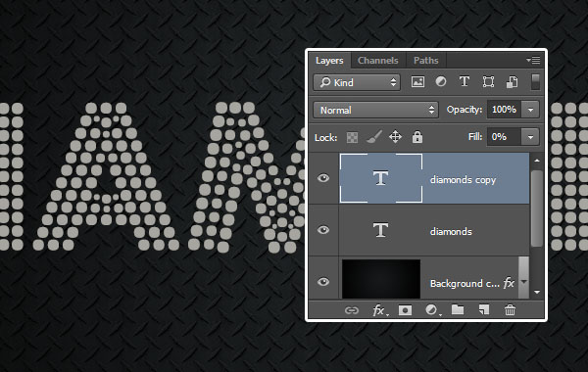Delete layer trash icon
This screenshot has height=372, width=588.
pos(510,309)
